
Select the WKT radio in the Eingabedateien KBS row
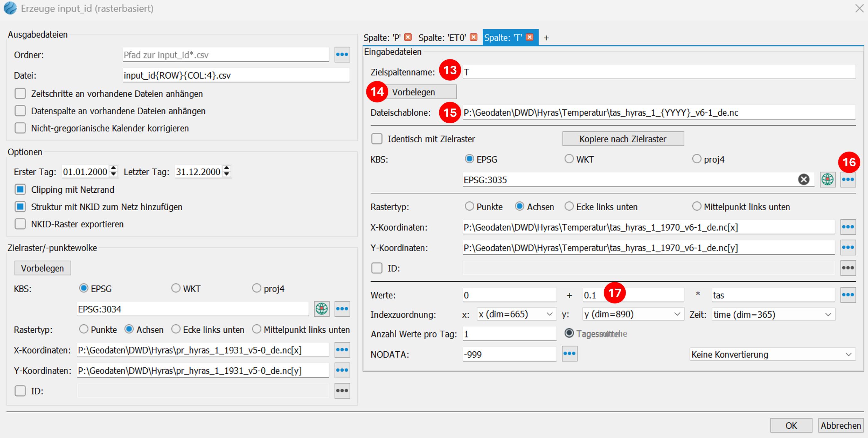tap(569, 159)
